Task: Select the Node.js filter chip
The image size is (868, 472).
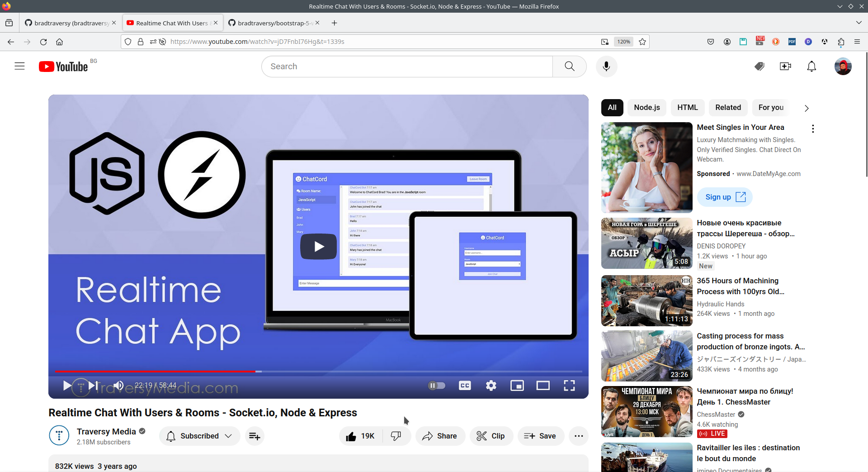Action: (647, 108)
